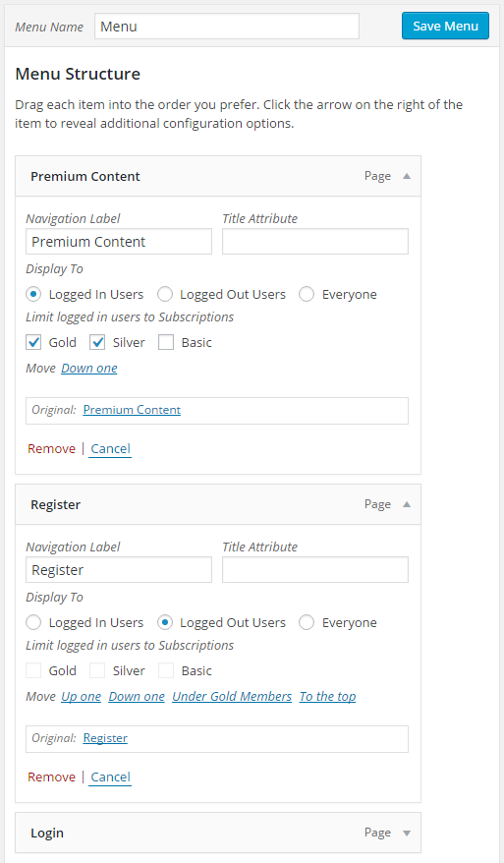
Task: Select Everyone radio for Register item
Action: (307, 622)
